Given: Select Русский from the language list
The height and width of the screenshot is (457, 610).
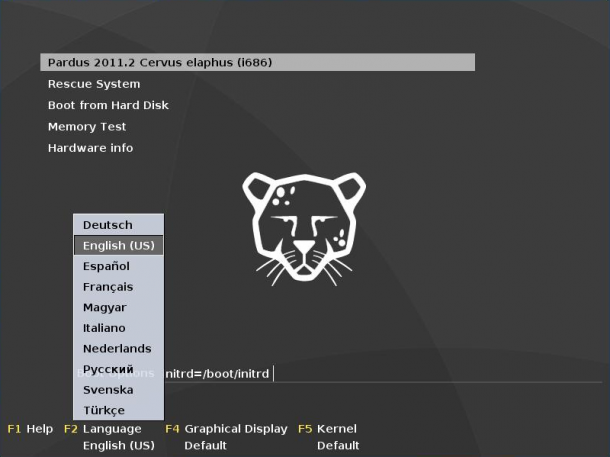Looking at the screenshot, I should click(118, 369).
